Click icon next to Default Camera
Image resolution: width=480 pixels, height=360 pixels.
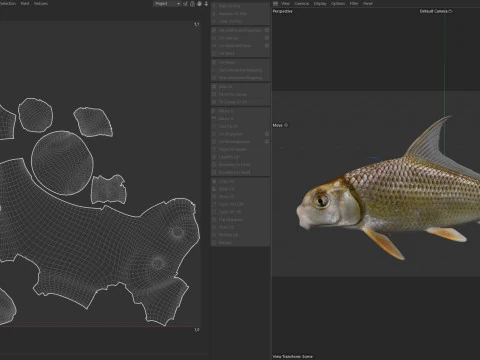point(450,11)
